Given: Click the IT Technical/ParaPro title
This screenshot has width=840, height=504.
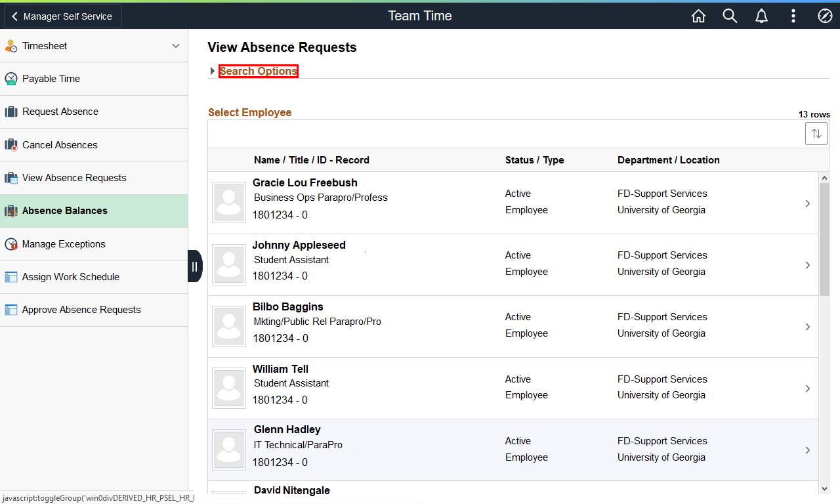Looking at the screenshot, I should pos(298,445).
